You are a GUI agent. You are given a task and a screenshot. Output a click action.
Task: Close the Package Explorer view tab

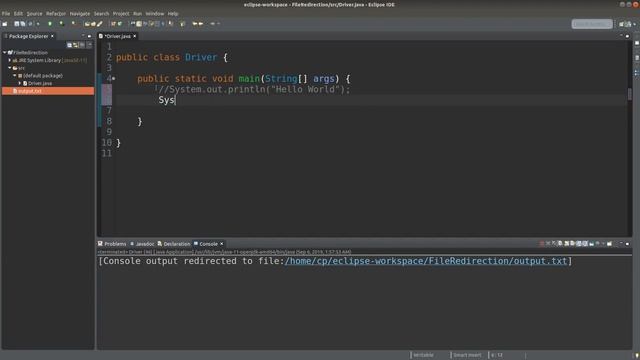pyautogui.click(x=52, y=36)
